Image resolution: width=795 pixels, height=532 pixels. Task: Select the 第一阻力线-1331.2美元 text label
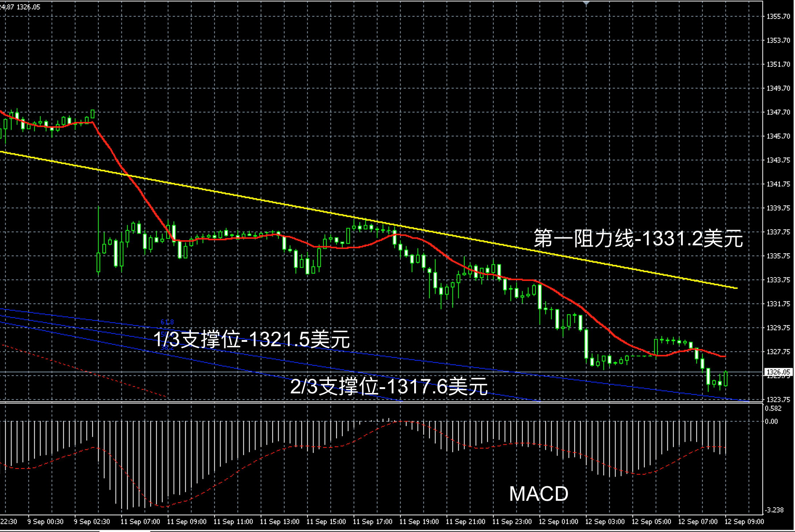click(638, 239)
